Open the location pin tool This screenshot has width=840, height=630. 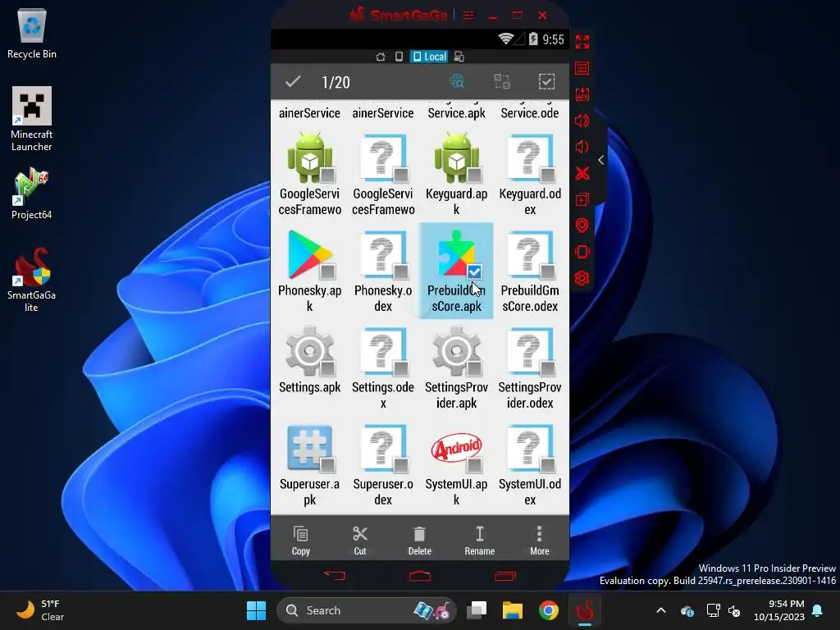point(582,226)
